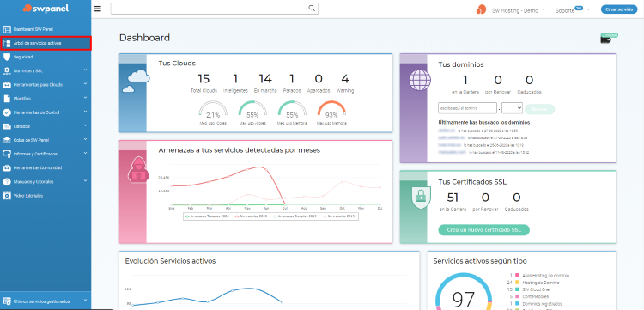Click the magnifier icon in the search bar

click(x=312, y=8)
